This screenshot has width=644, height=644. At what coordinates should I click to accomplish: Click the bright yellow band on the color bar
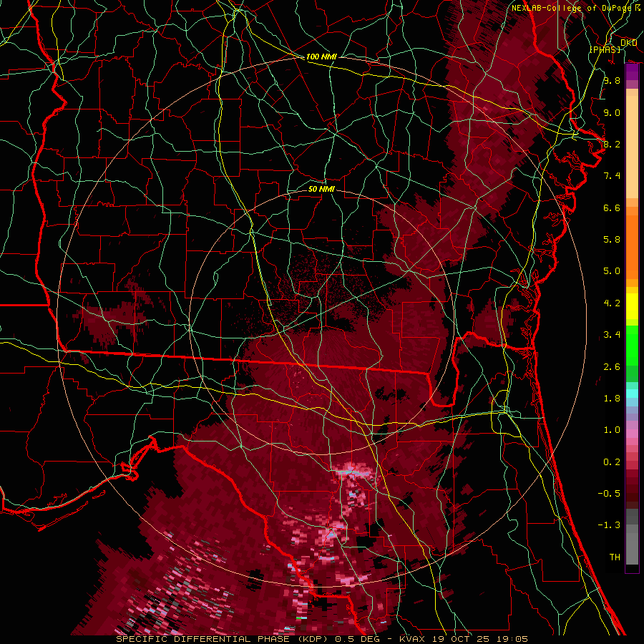(x=632, y=306)
